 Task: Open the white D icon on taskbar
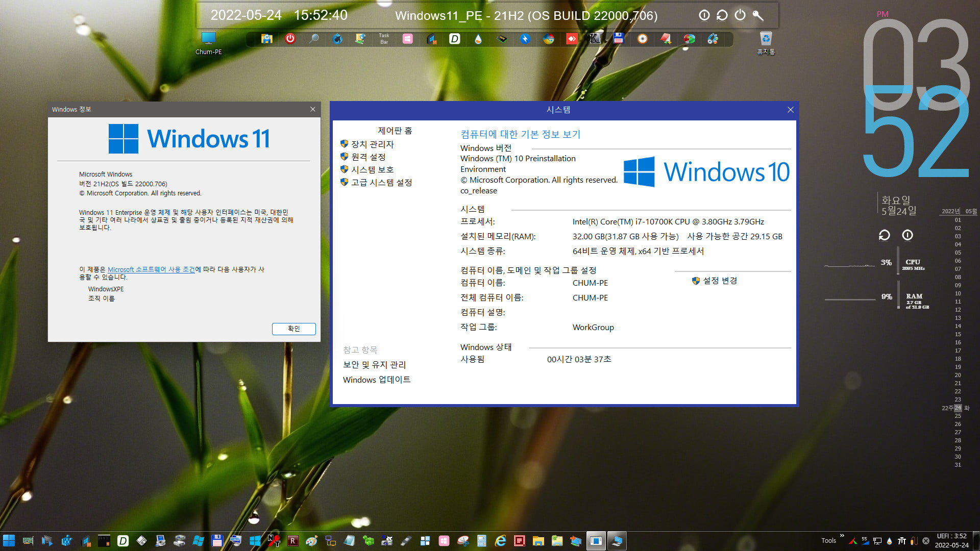123,541
